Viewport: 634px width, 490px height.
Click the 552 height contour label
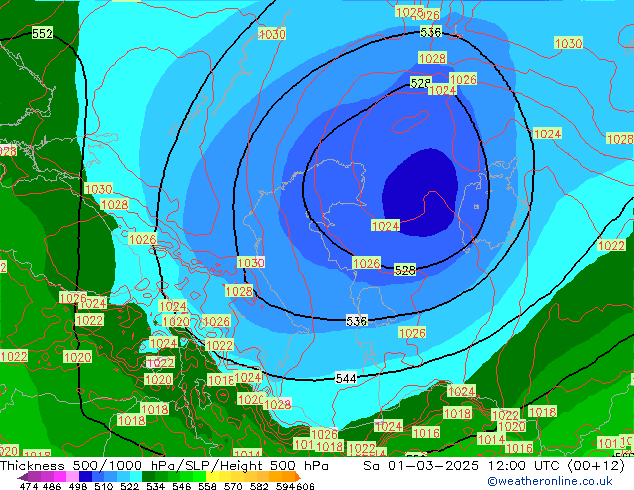coord(42,34)
